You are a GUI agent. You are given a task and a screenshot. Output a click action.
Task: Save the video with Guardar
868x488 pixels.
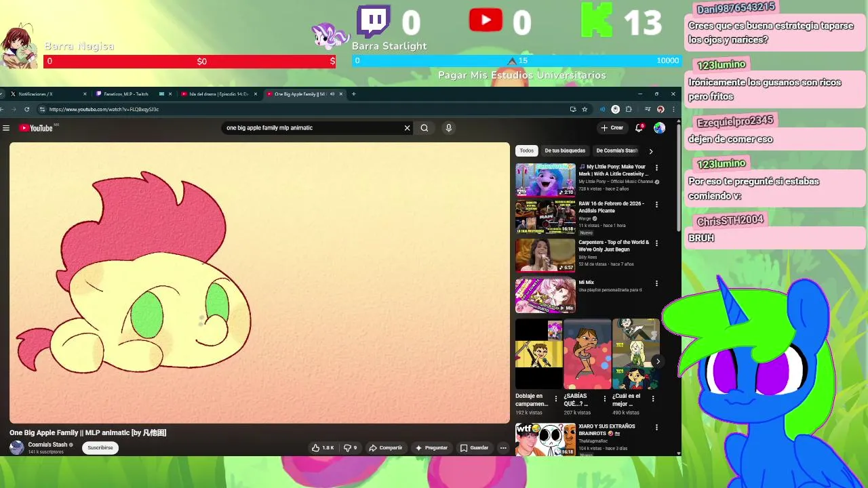click(474, 448)
